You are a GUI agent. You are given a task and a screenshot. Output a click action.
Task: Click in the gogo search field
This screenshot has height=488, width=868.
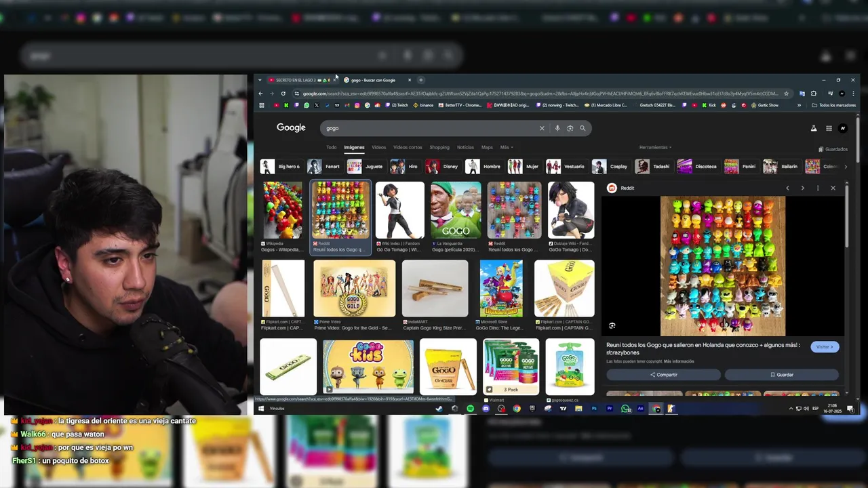click(431, 128)
